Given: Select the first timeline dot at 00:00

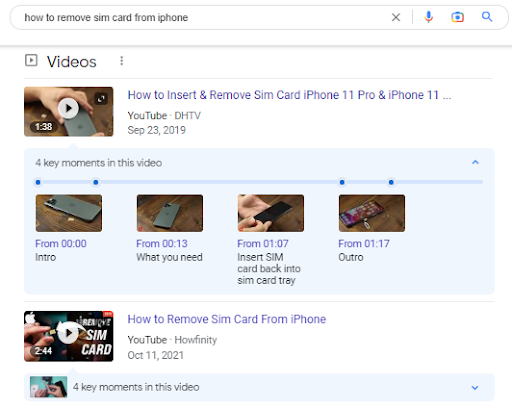Looking at the screenshot, I should (x=38, y=182).
